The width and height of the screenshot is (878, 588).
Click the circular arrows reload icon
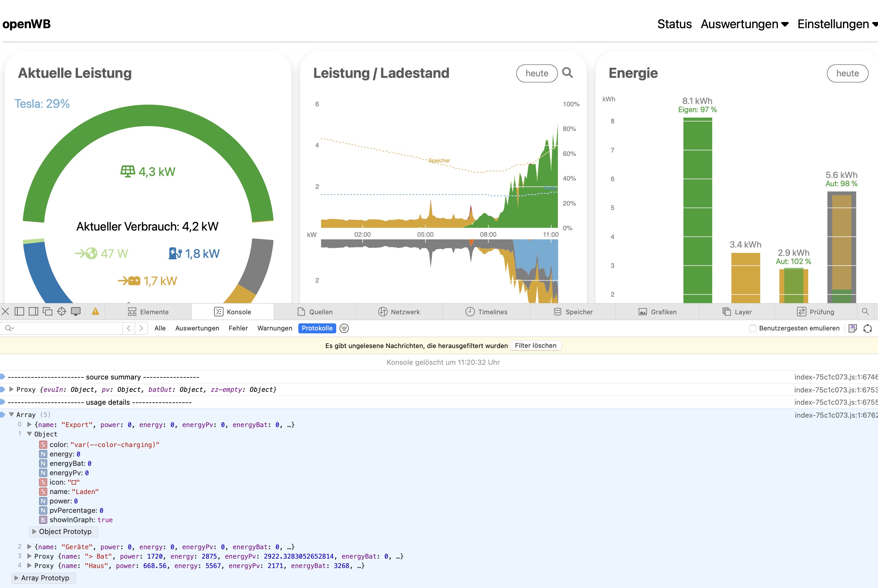pyautogui.click(x=867, y=328)
